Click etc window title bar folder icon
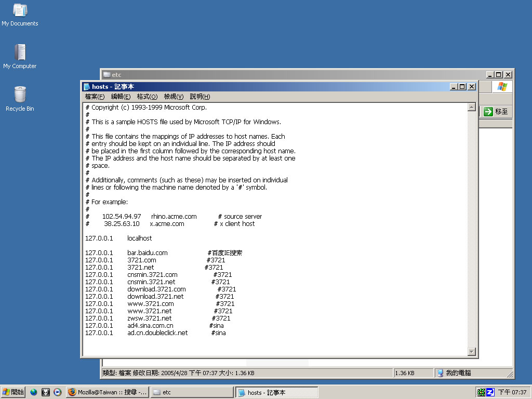Viewport: 532px width, 399px height. pos(107,75)
